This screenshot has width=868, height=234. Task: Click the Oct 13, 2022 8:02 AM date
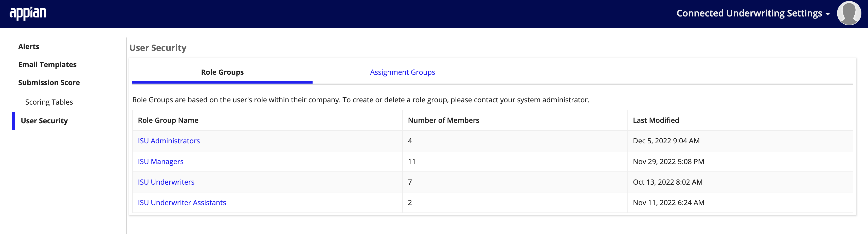(x=667, y=182)
